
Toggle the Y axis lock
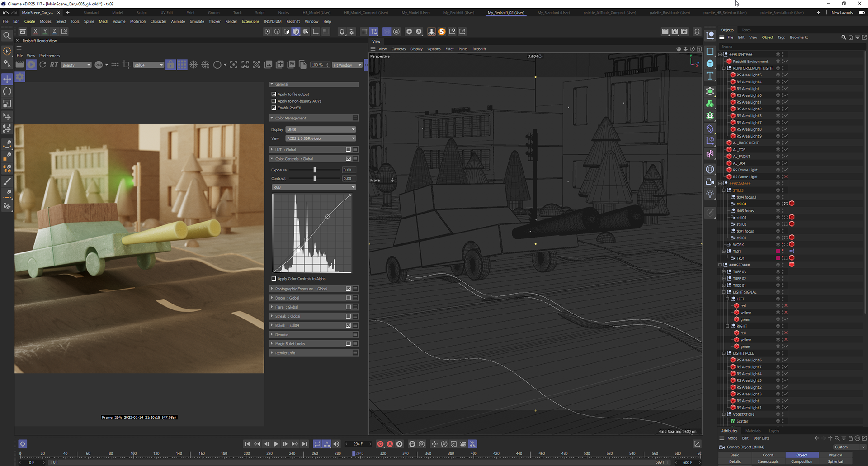(x=45, y=31)
